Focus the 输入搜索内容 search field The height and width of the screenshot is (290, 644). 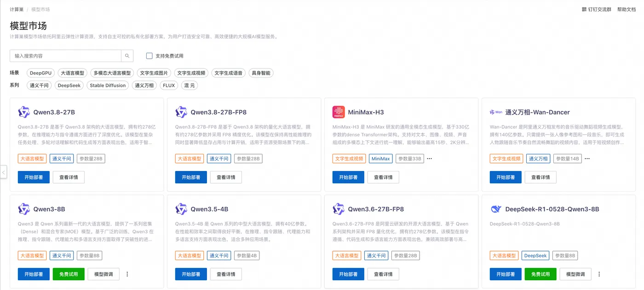point(65,56)
